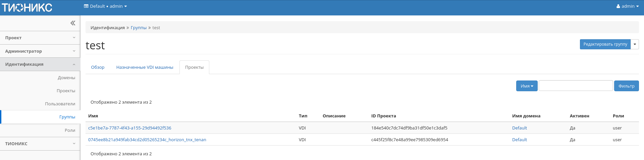Open project c5e1be7a-7787-4f43-a155-29d94492f536 link
This screenshot has height=160, width=644.
click(x=129, y=128)
